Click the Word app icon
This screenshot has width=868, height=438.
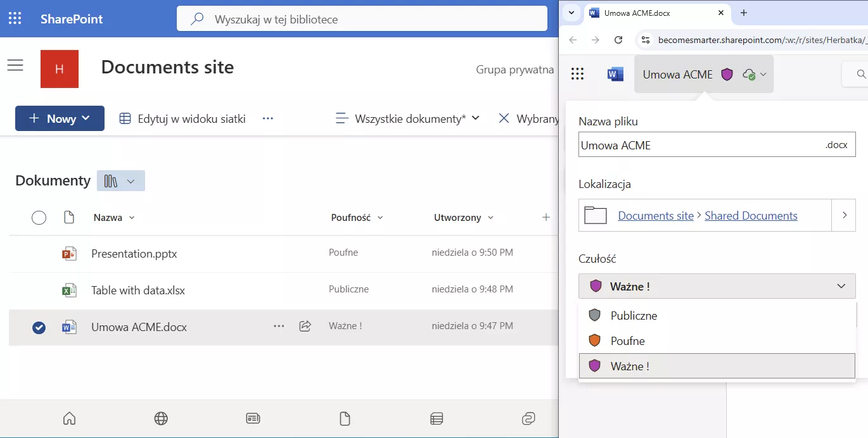click(x=615, y=75)
